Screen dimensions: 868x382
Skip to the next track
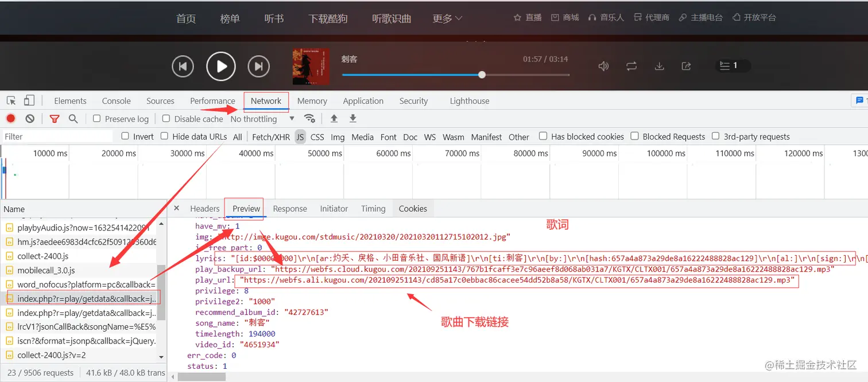click(259, 67)
